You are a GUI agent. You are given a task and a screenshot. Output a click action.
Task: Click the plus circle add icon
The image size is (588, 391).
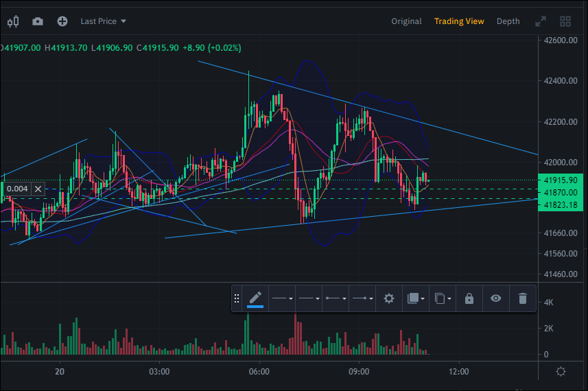point(62,21)
